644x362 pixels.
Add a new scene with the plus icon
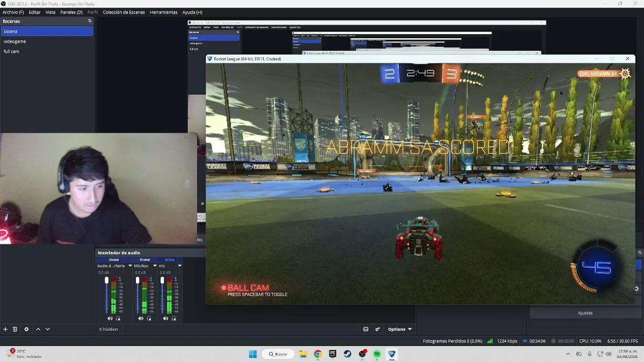6,329
